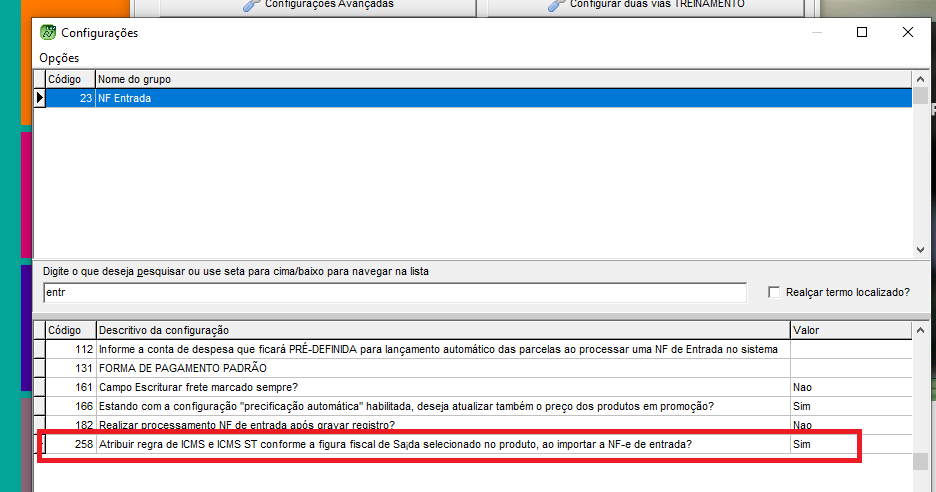Select the Campo Escriturar frete configuration row
936x492 pixels.
tap(400, 386)
